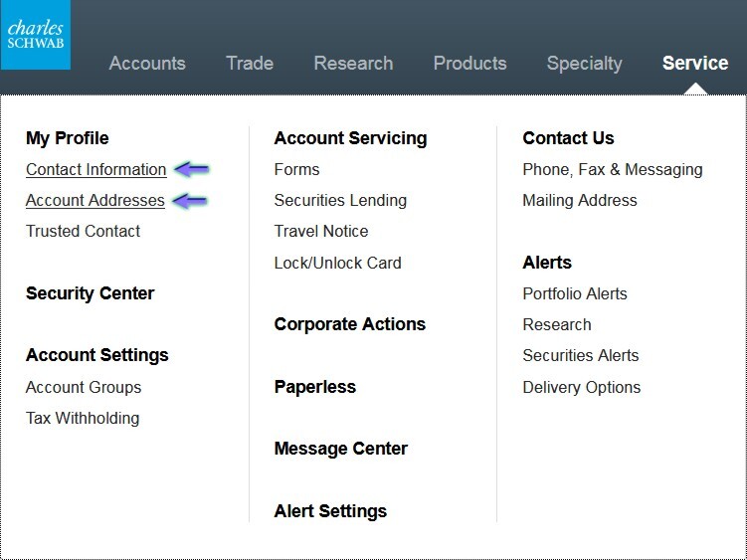Open the Specialty menu
747x560 pixels.
click(584, 63)
